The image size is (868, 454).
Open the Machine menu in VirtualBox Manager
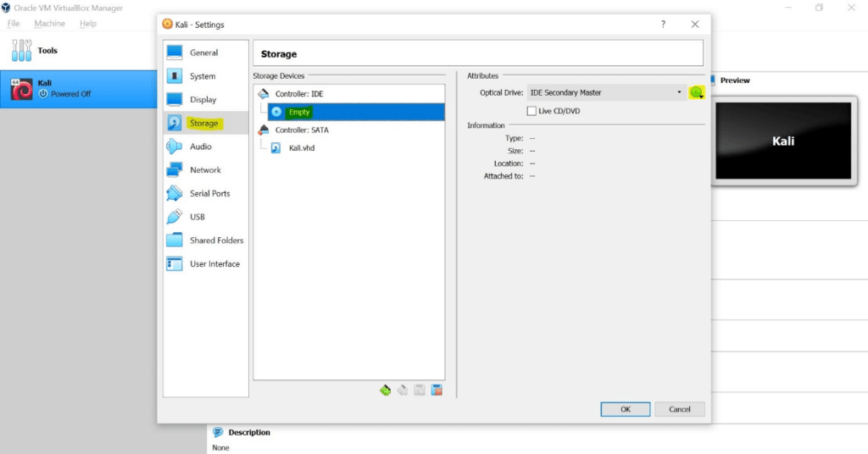[49, 23]
